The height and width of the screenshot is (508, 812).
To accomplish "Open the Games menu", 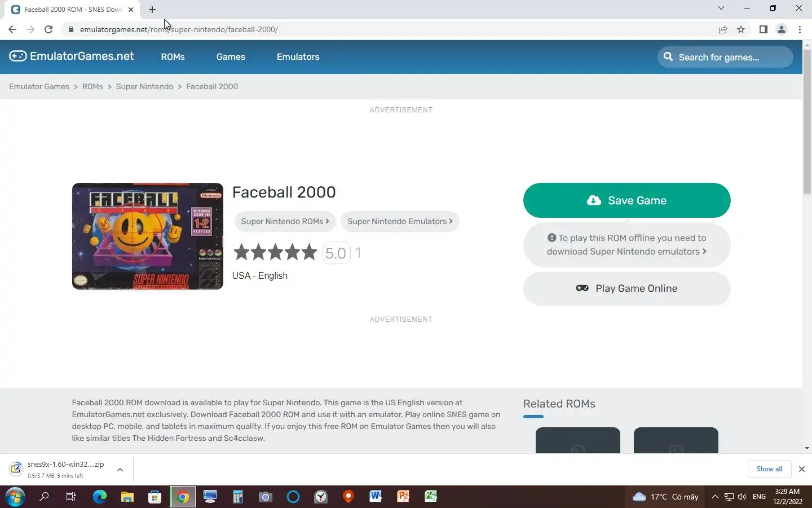I will click(231, 57).
